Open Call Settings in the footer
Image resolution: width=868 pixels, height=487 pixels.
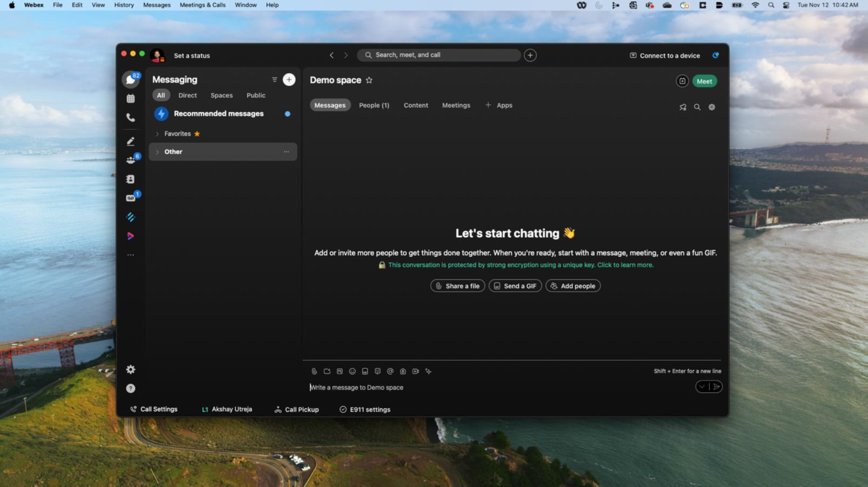154,409
